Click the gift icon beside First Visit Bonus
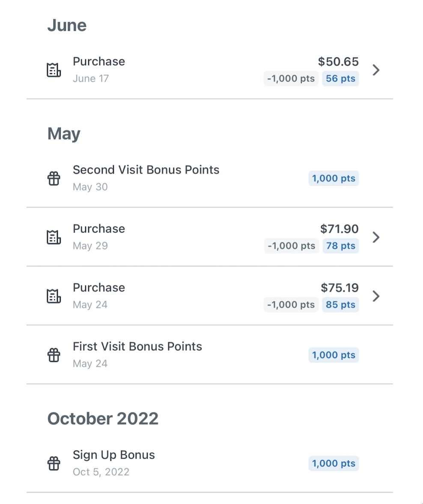The width and height of the screenshot is (423, 504). pos(54,355)
